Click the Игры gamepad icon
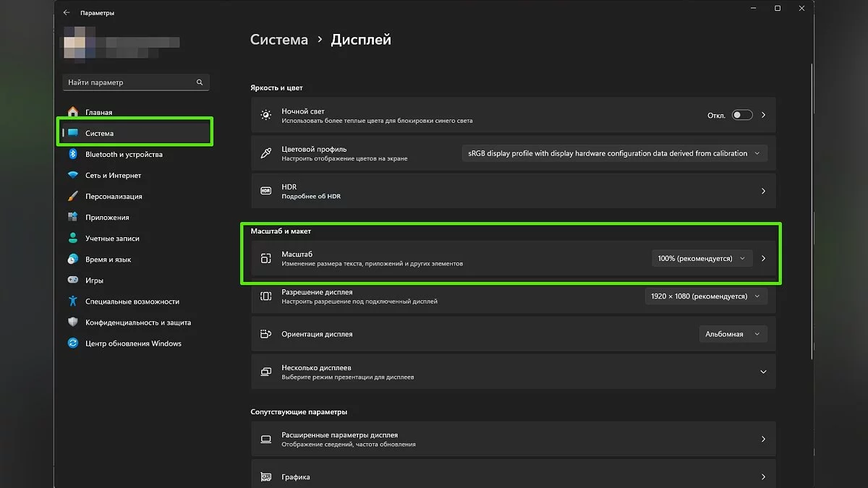The width and height of the screenshot is (868, 488). 73,280
